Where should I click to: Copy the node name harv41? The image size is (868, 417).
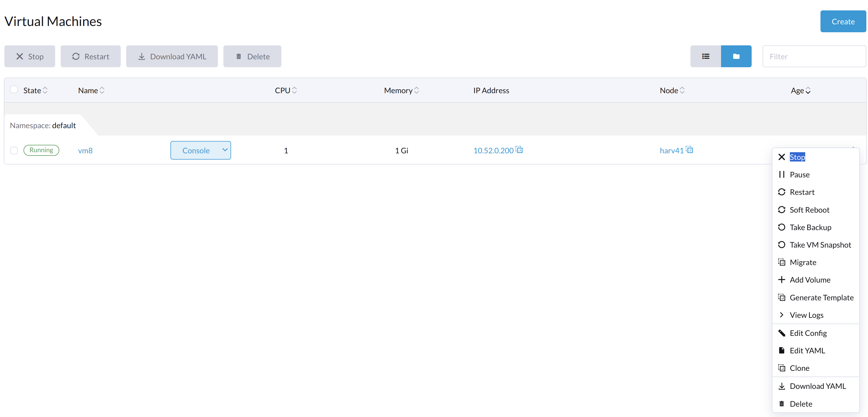coord(690,150)
